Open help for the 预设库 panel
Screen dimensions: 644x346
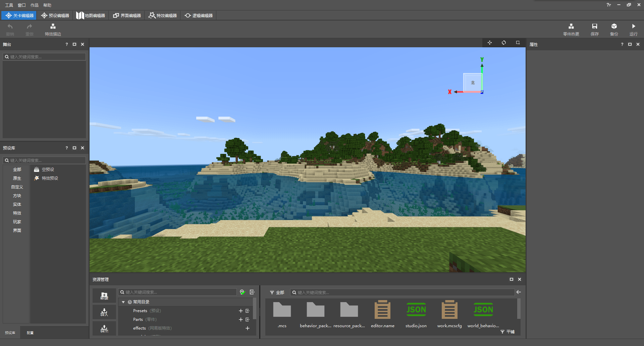pyautogui.click(x=66, y=148)
